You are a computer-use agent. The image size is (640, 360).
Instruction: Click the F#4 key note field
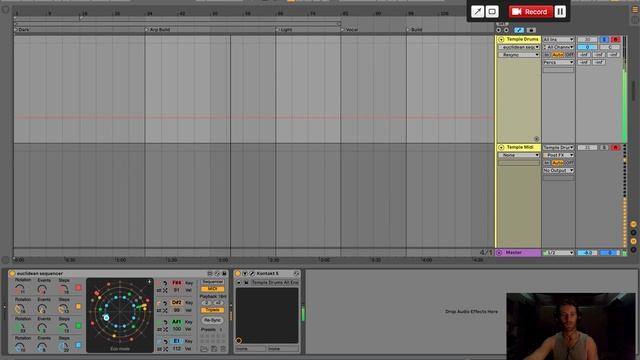click(176, 282)
